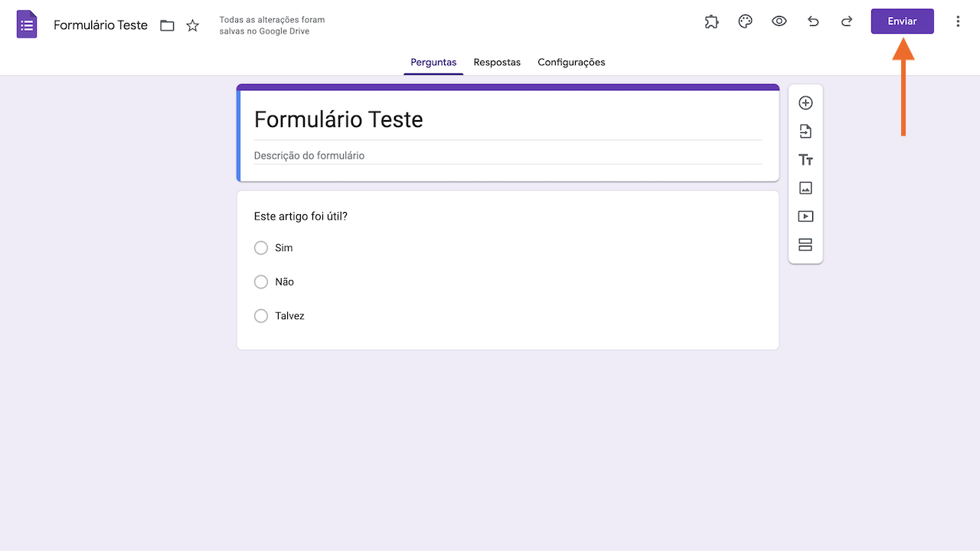The width and height of the screenshot is (980, 551).
Task: Open the Configurações tab
Action: point(571,62)
